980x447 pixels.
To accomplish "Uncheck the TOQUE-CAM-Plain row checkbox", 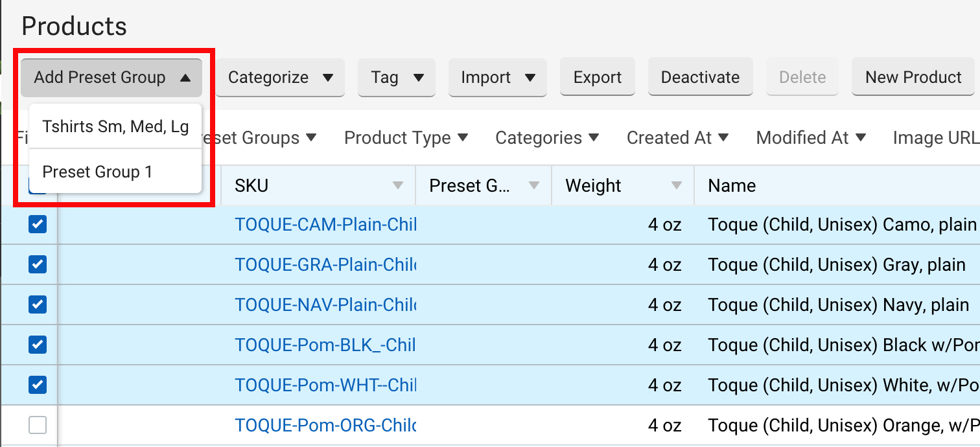I will pyautogui.click(x=38, y=225).
